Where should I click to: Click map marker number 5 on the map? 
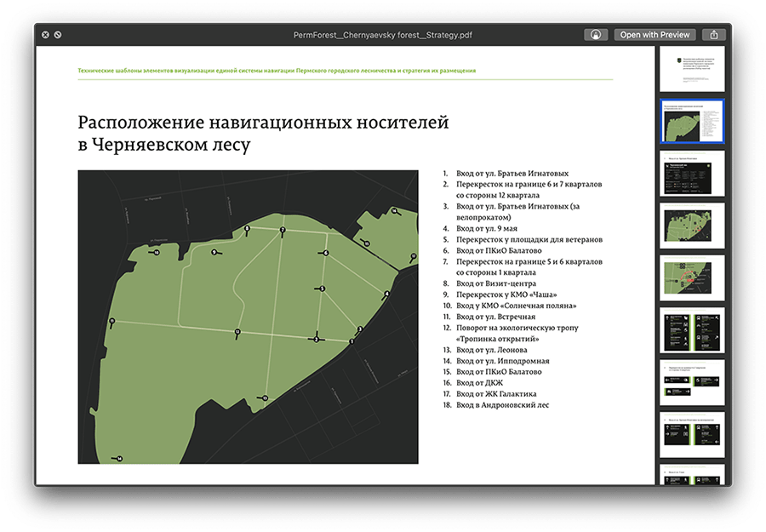(322, 289)
